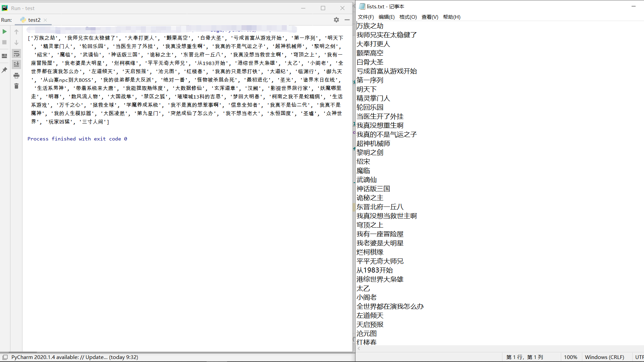This screenshot has width=644, height=362.
Task: Jump down the stack trace
Action: click(x=16, y=42)
